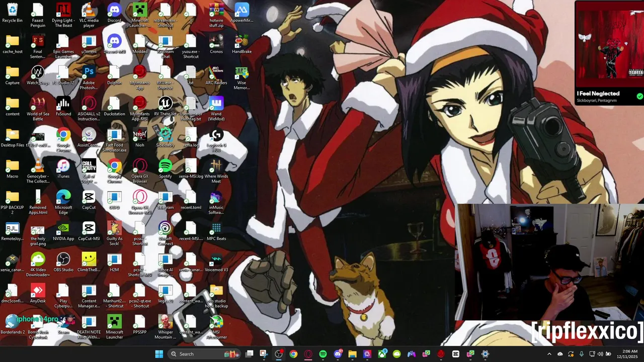Image resolution: width=644 pixels, height=362 pixels.
Task: Click the taskbar Search box
Action: (x=204, y=354)
